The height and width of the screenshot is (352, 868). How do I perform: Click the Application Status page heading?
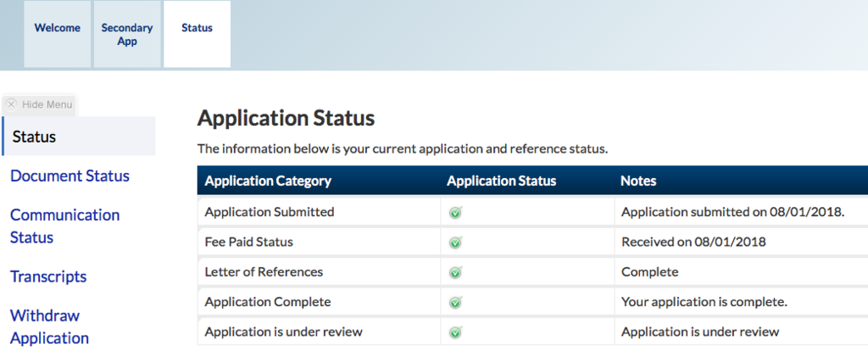point(287,119)
